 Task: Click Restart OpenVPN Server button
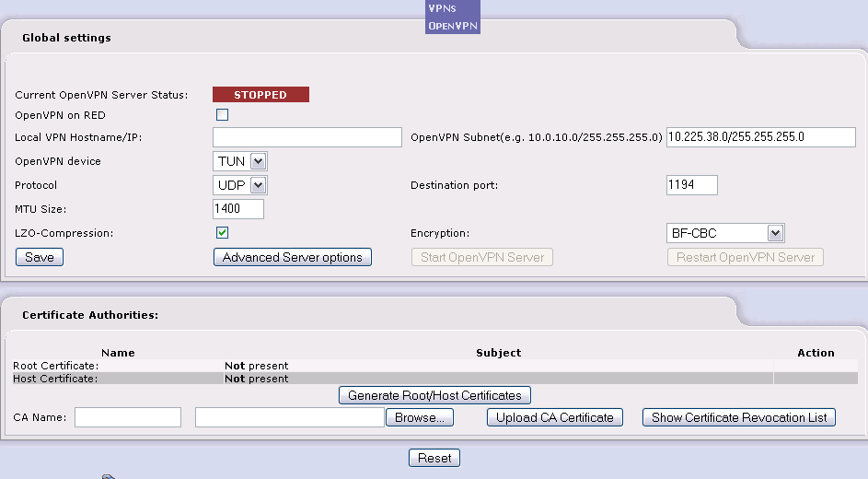click(745, 257)
